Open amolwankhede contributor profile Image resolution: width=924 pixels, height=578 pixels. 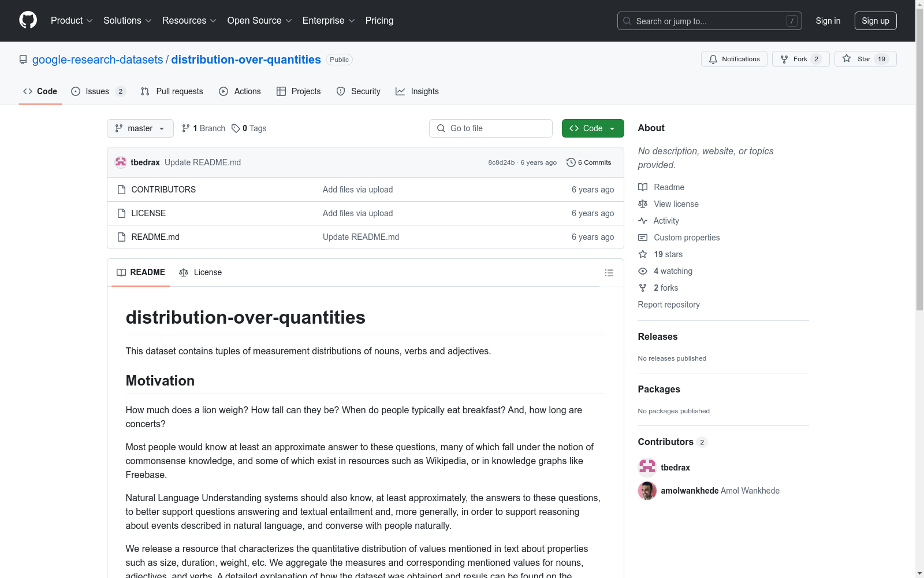[x=690, y=491]
